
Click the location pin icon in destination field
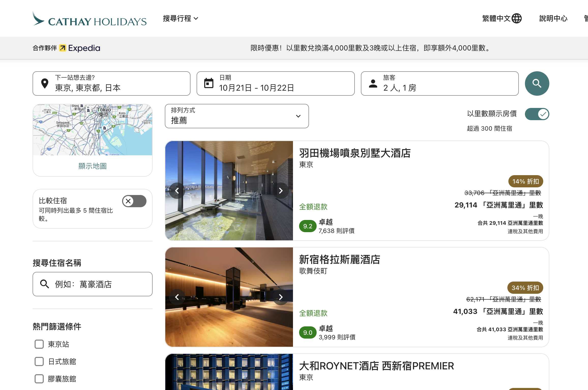tap(45, 83)
